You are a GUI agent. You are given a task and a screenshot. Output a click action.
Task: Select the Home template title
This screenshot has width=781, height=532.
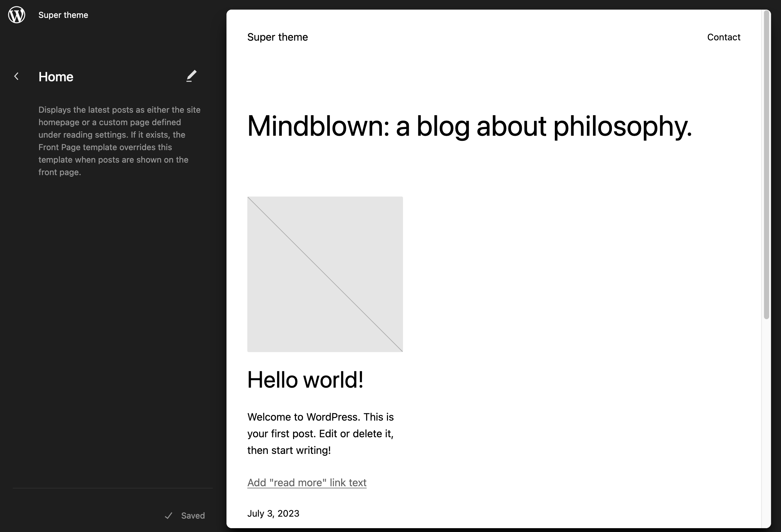(56, 77)
